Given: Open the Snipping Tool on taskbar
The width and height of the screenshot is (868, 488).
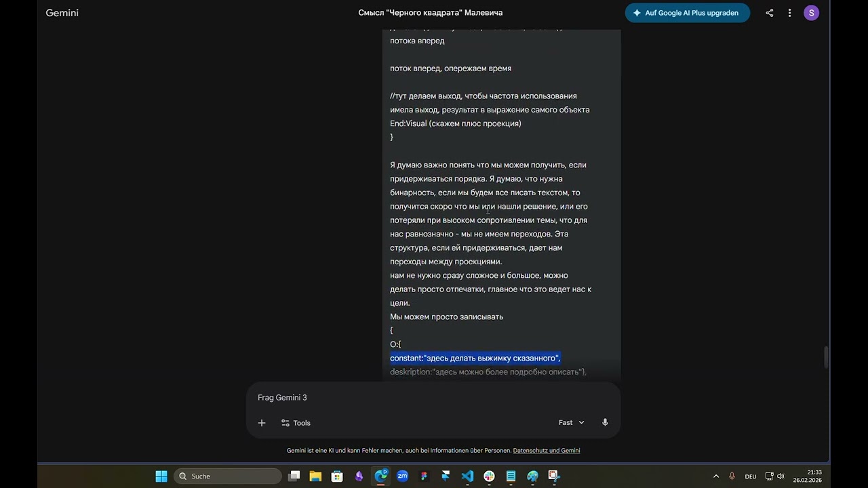Looking at the screenshot, I should pos(554,476).
